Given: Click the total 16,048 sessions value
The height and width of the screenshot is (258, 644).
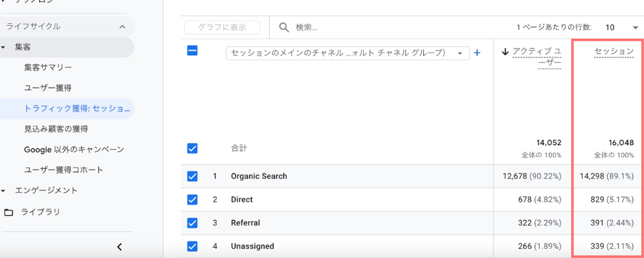Looking at the screenshot, I should tap(621, 143).
